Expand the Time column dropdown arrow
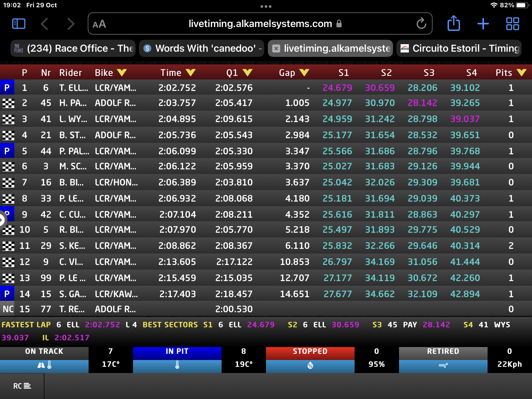This screenshot has height=399, width=532. [x=190, y=72]
